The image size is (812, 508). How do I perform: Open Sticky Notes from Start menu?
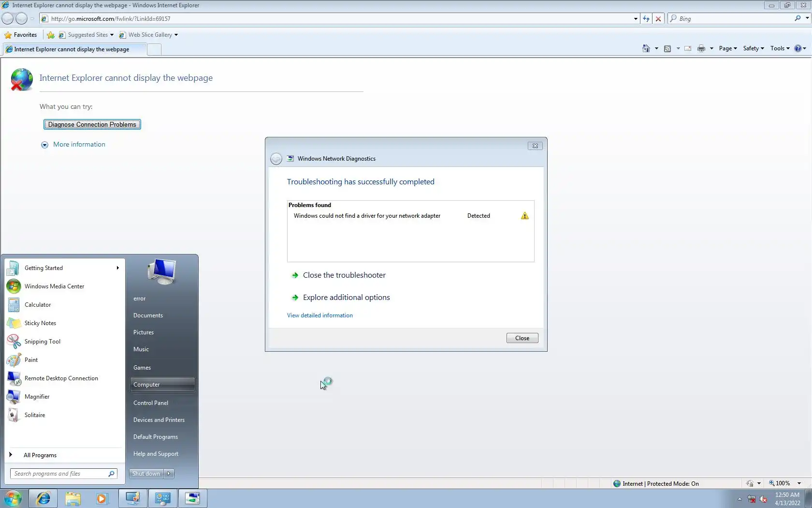(x=64, y=323)
